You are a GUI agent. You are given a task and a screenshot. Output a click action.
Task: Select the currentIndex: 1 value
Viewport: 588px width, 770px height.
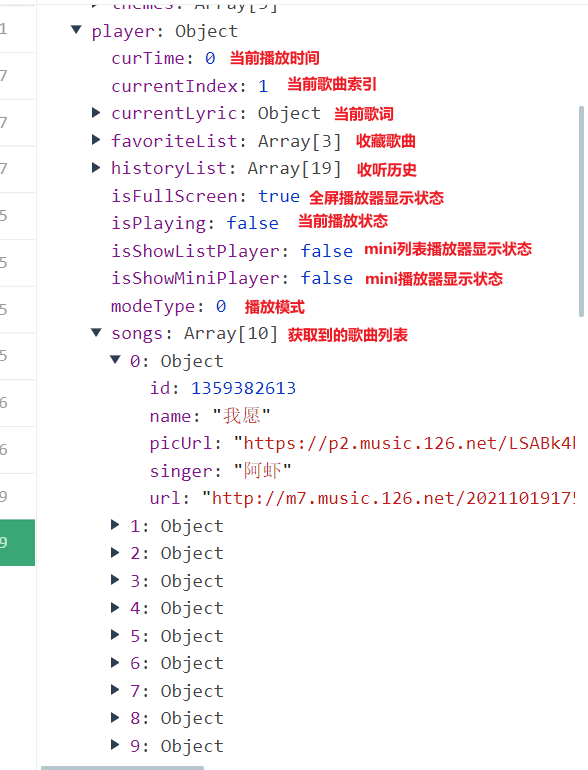coord(263,86)
